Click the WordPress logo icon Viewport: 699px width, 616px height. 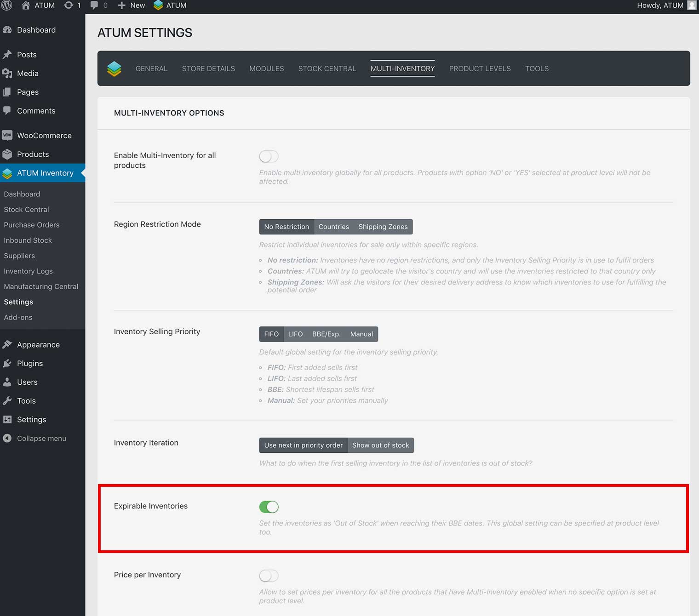click(x=7, y=6)
